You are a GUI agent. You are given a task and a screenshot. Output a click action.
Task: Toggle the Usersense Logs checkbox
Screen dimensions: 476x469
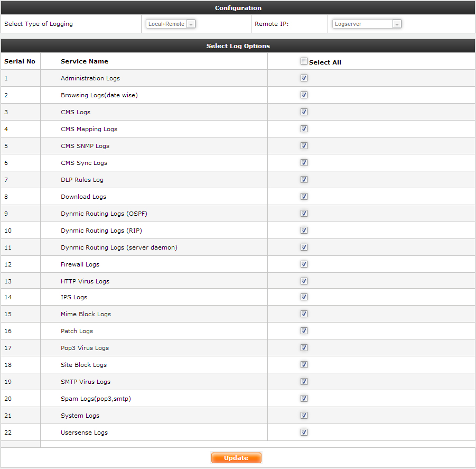coord(304,433)
